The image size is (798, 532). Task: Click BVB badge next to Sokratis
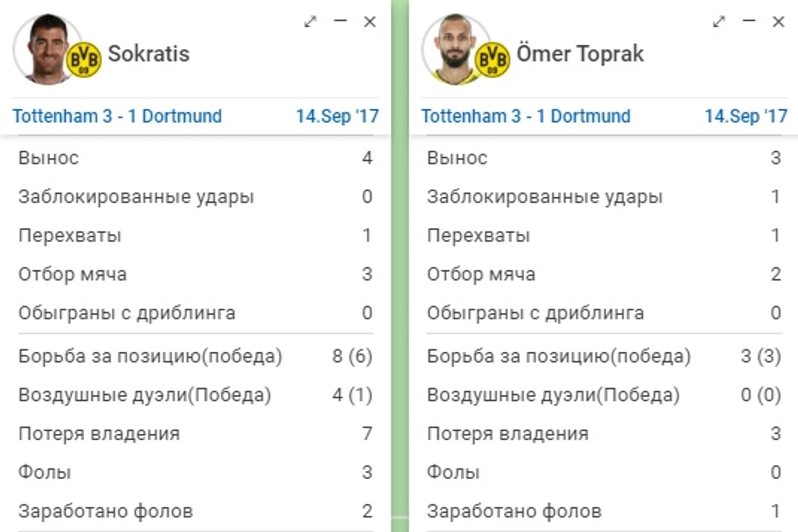84,60
